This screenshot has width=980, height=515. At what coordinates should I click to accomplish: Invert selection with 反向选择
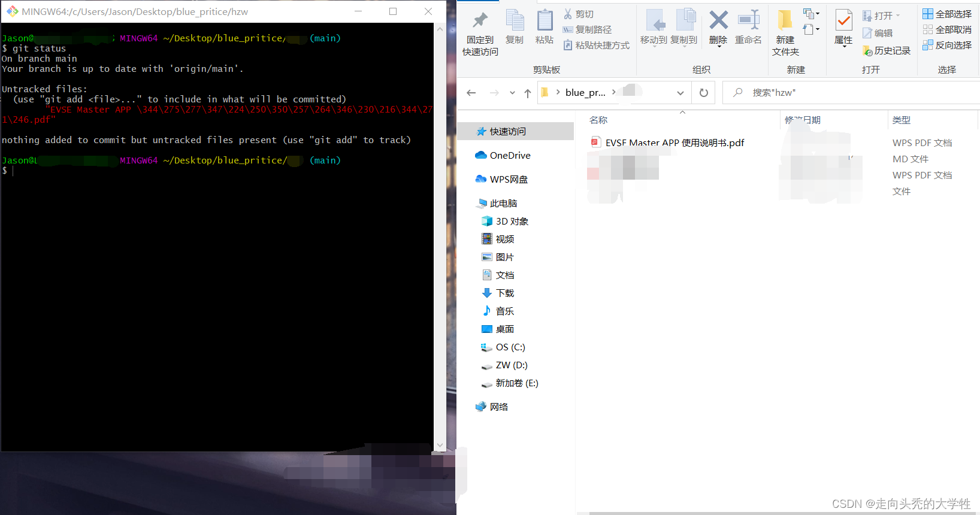pos(947,45)
